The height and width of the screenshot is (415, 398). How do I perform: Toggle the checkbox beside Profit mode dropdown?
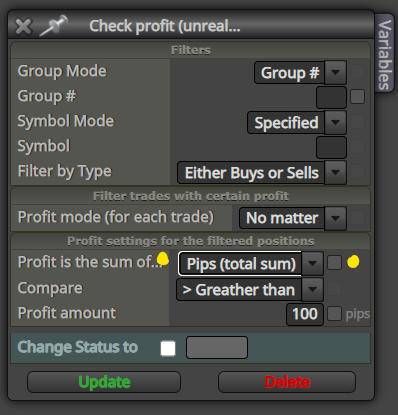[357, 218]
